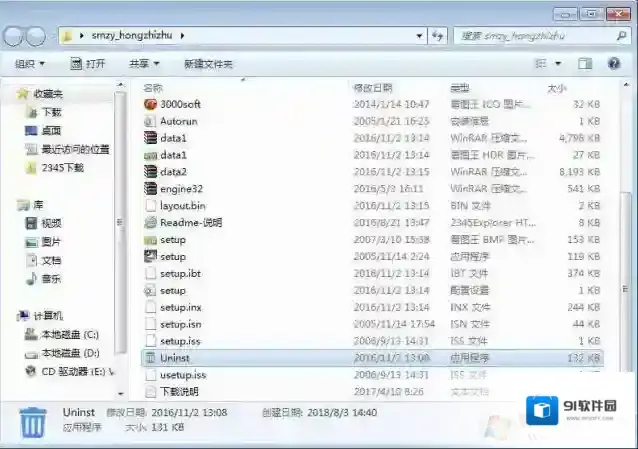
Task: Select 桌面 under favorites
Action: (x=50, y=130)
